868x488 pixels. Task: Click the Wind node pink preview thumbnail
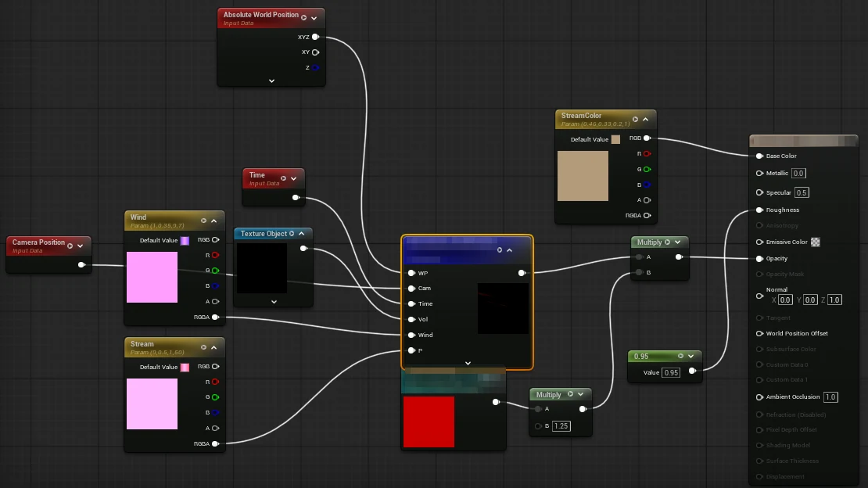point(152,277)
